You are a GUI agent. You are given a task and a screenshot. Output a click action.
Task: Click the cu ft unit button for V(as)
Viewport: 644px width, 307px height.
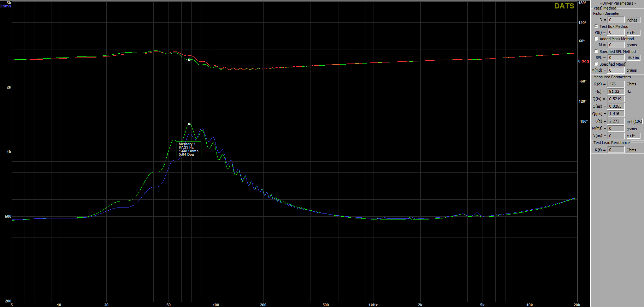pos(632,136)
